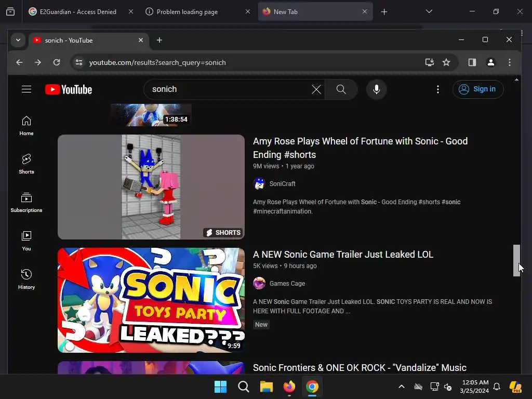
Task: Open the Chrome profile icon
Action: (490, 62)
